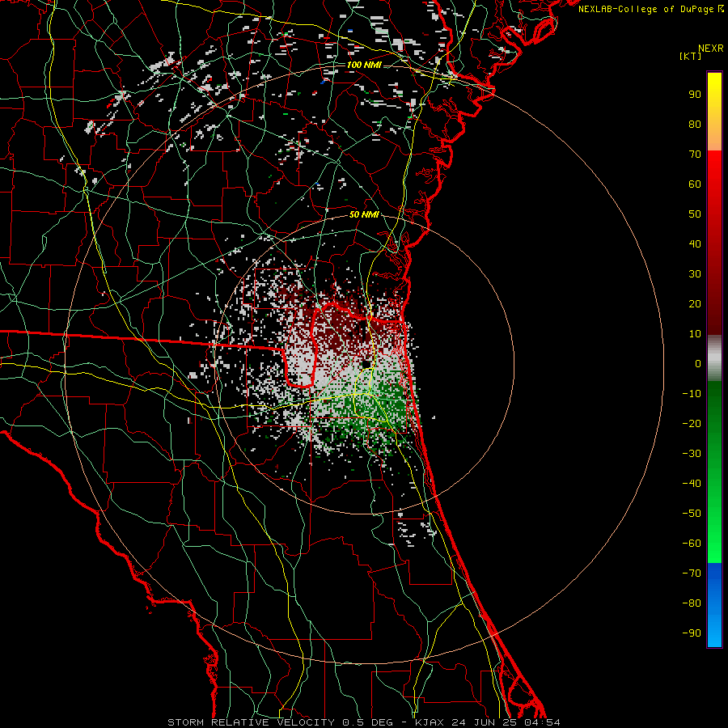
Task: Click the [KT] units label
Action: point(690,56)
